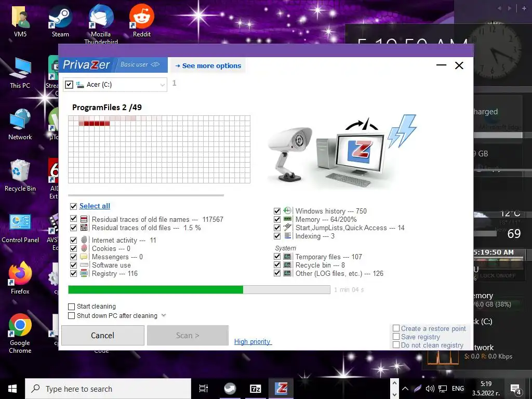Toggle the Acer (C:) drive checkbox
532x399 pixels.
coord(69,85)
